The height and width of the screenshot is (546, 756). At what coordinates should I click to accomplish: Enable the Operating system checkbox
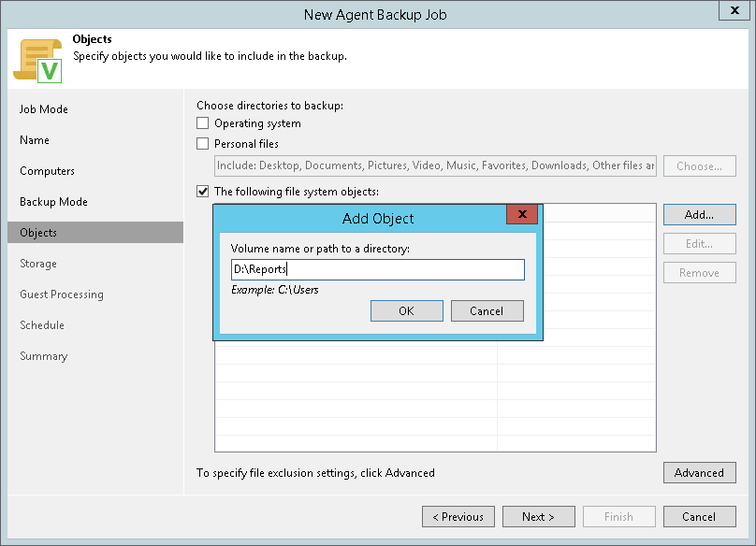click(203, 123)
